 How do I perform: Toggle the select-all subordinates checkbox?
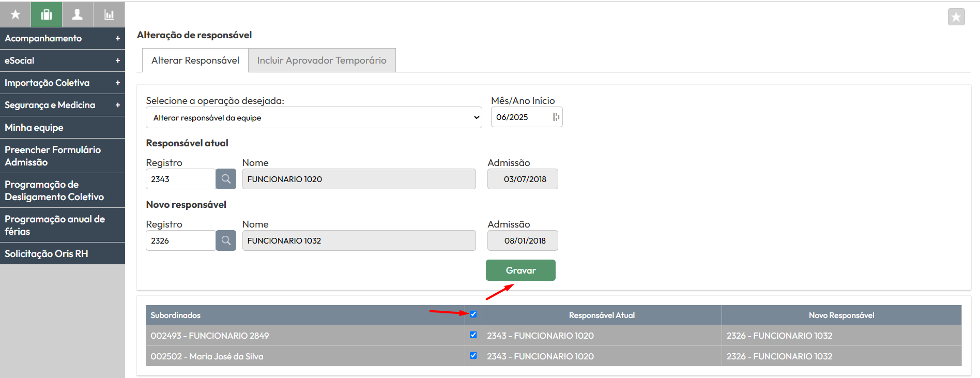pyautogui.click(x=473, y=314)
